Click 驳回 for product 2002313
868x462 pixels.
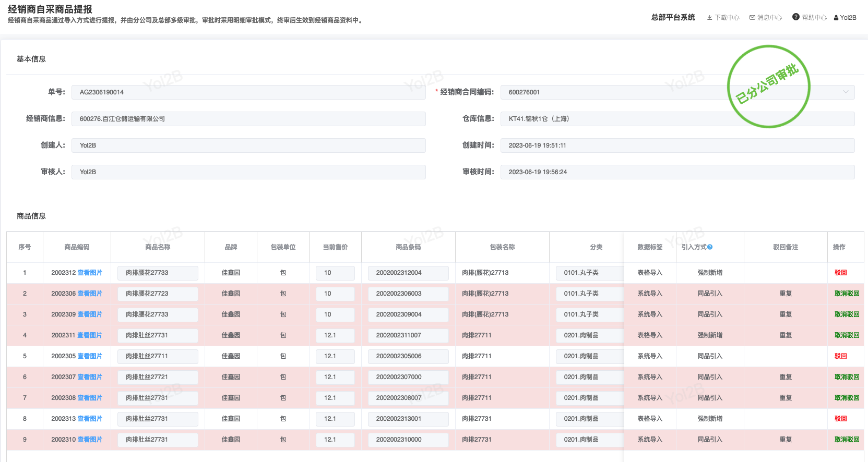pos(840,419)
